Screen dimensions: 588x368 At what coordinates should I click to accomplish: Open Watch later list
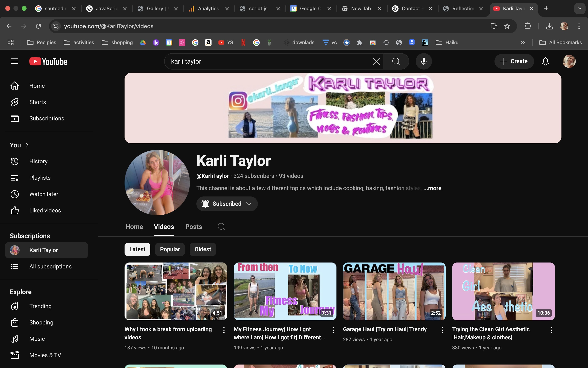point(47,194)
